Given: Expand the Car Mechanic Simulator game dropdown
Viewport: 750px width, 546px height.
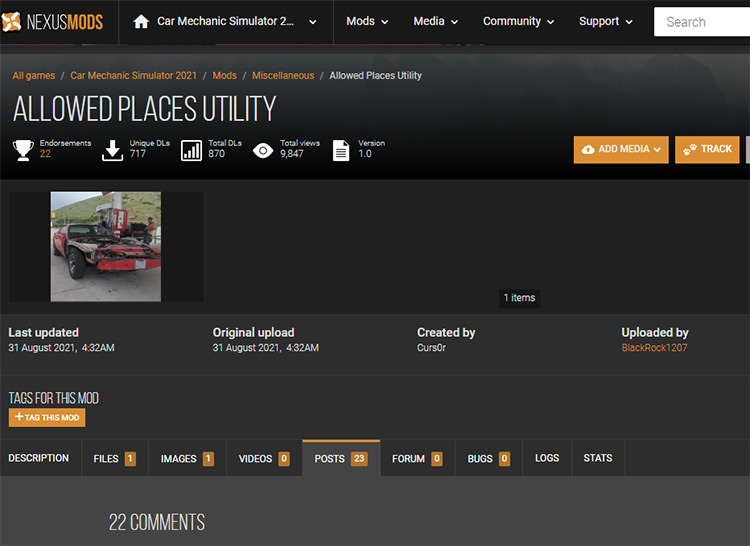Looking at the screenshot, I should tap(312, 22).
